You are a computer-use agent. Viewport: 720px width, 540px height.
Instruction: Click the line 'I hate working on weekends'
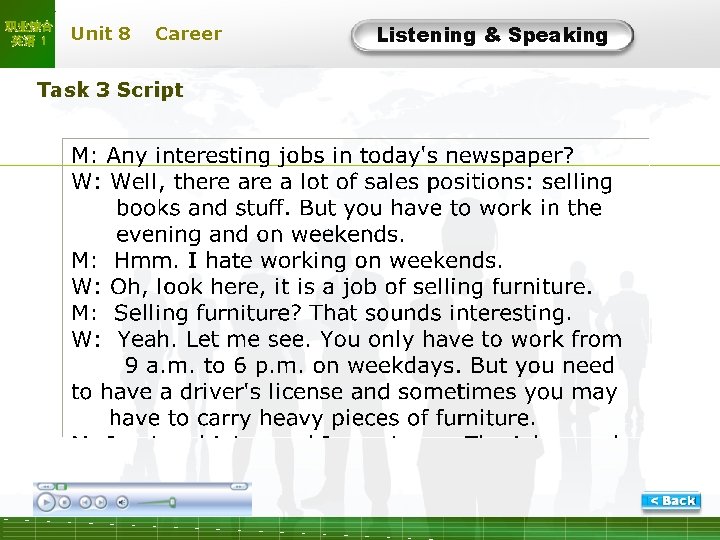[x=287, y=261]
